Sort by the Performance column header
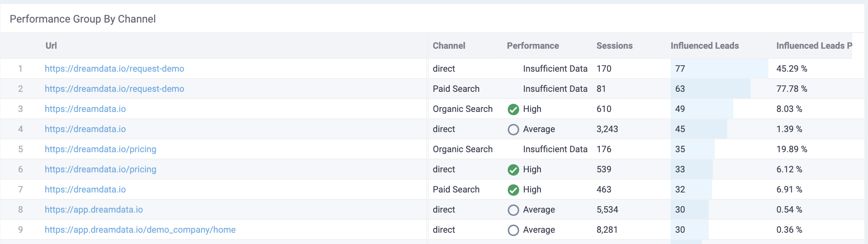This screenshot has height=244, width=868. (x=533, y=45)
